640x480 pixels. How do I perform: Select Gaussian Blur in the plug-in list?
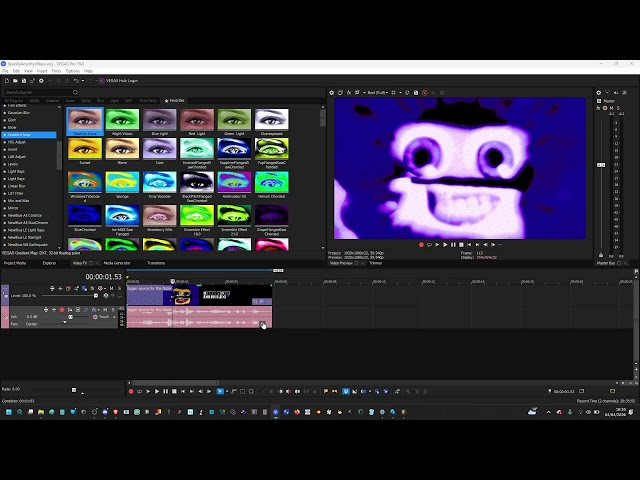(x=19, y=113)
